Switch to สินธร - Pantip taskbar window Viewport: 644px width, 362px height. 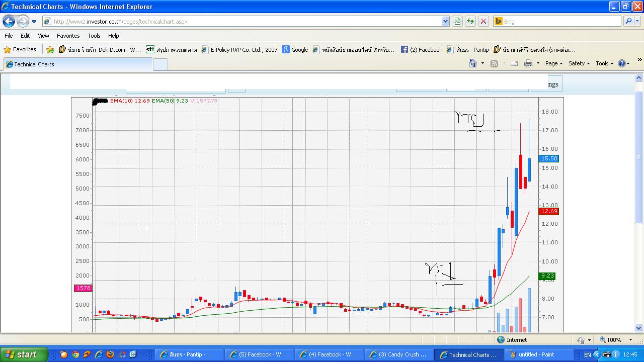click(x=189, y=354)
